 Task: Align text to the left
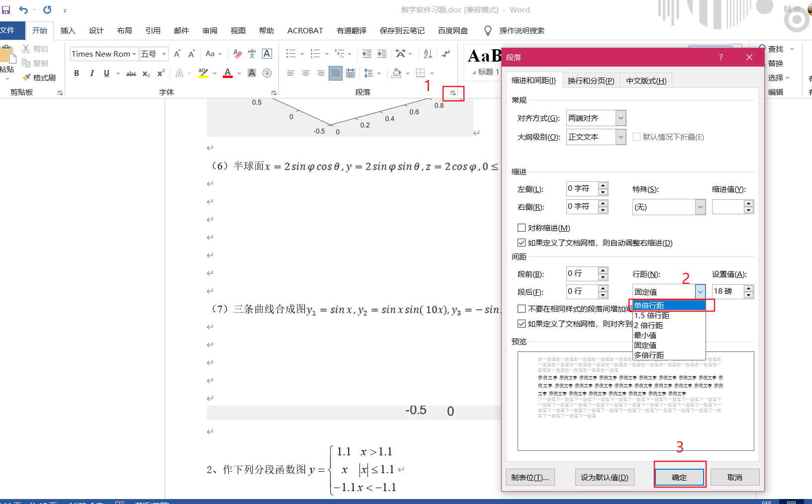291,74
